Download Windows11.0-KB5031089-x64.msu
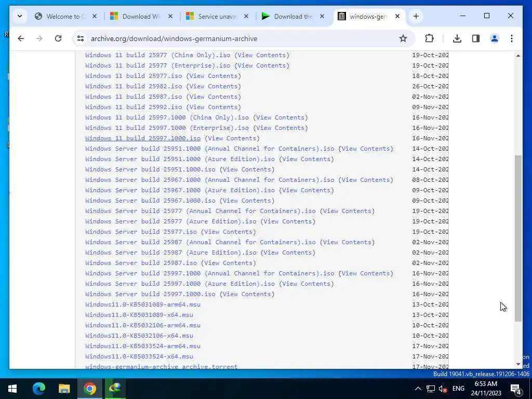532x399 pixels. pos(139,315)
